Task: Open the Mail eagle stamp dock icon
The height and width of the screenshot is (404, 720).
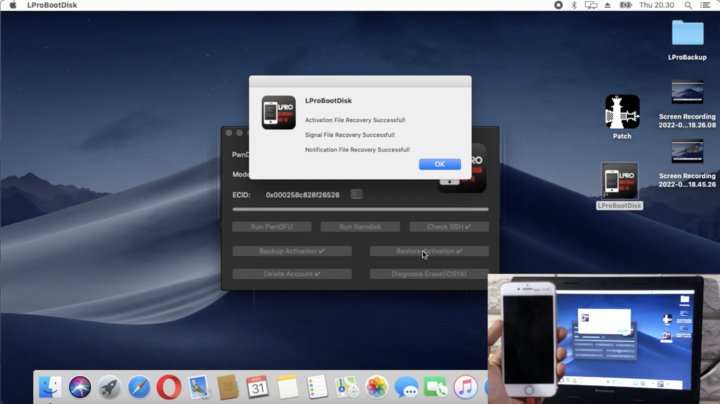Action: tap(198, 387)
